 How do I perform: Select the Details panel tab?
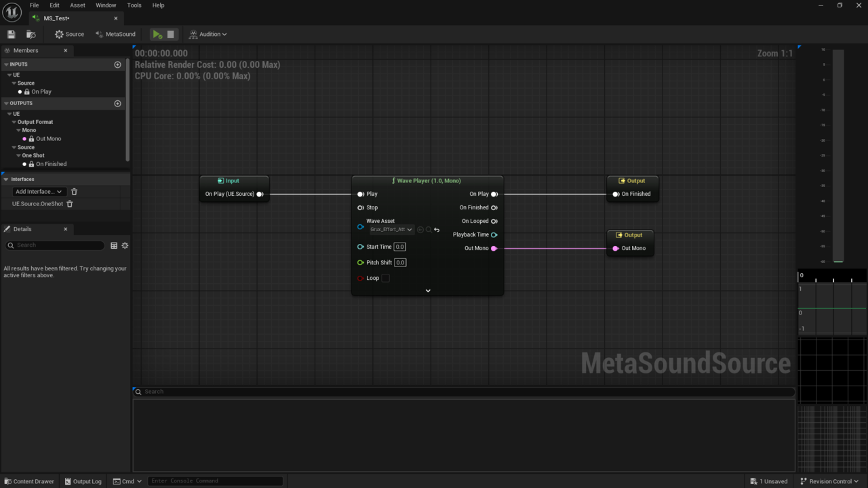[22, 229]
